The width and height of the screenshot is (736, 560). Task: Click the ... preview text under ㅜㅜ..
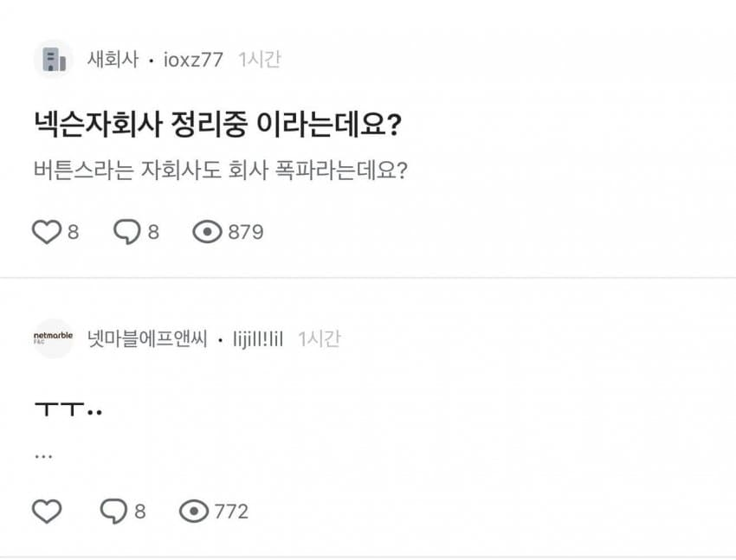pyautogui.click(x=43, y=453)
